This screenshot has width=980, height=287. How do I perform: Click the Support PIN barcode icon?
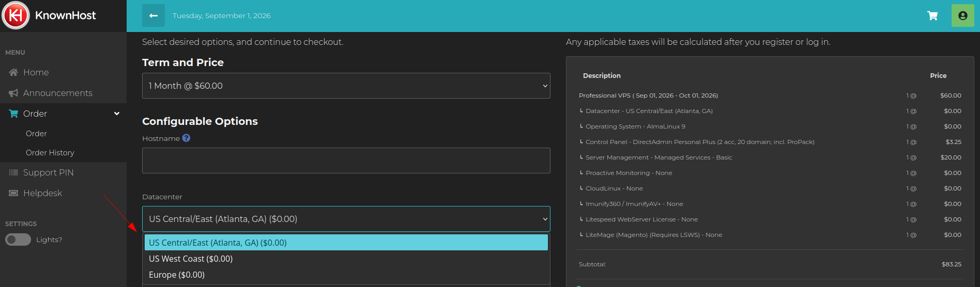pyautogui.click(x=13, y=172)
